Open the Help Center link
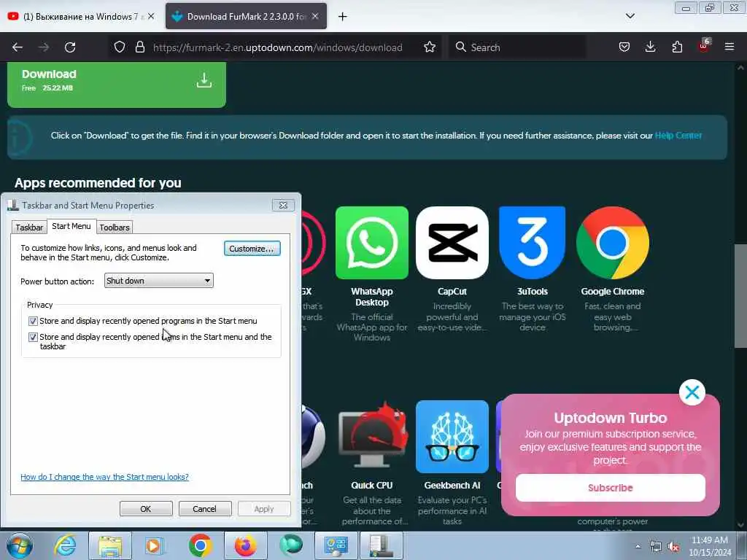The image size is (747, 560). point(678,136)
